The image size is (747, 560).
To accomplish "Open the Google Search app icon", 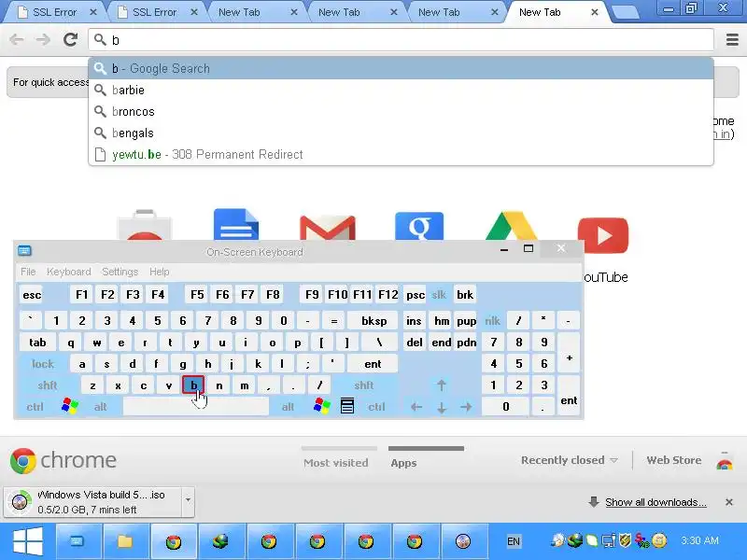I will (x=419, y=226).
